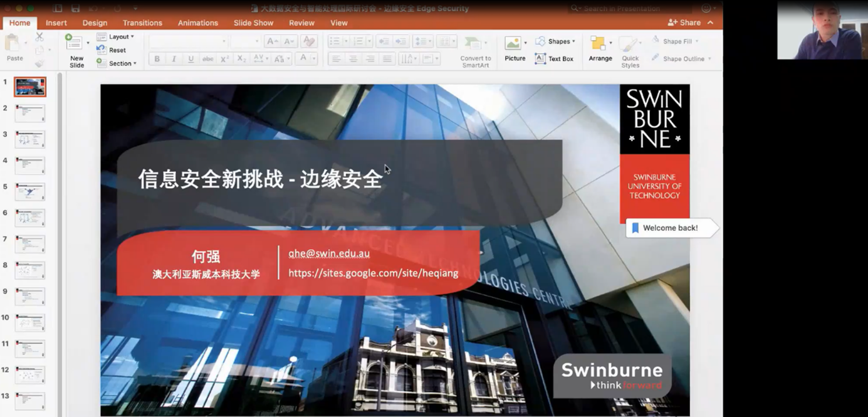Screen dimensions: 868x417
Task: Click the New Slide icon
Action: pos(74,44)
